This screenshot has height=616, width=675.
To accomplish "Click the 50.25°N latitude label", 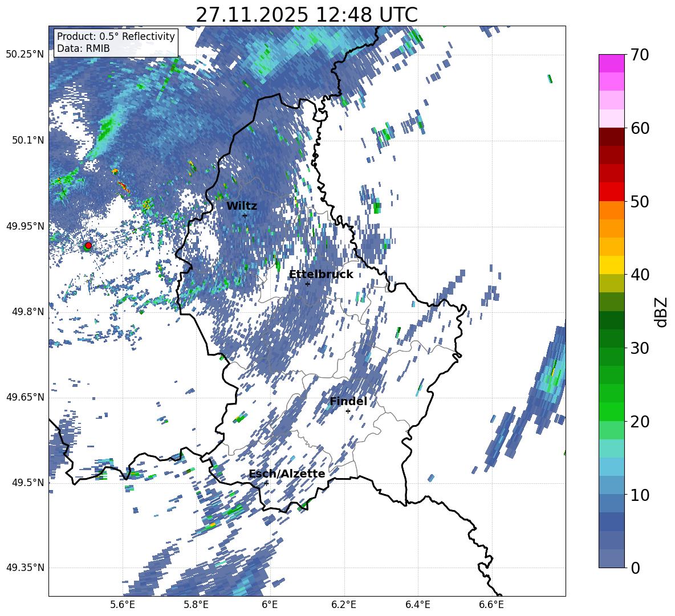I will 25,55.
